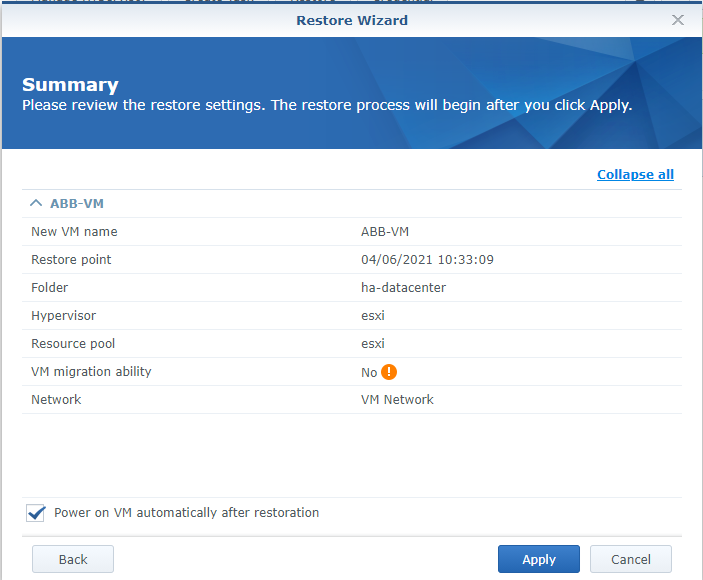Select the New VM name row label
Screen dimensions: 703x580
pyautogui.click(x=74, y=231)
